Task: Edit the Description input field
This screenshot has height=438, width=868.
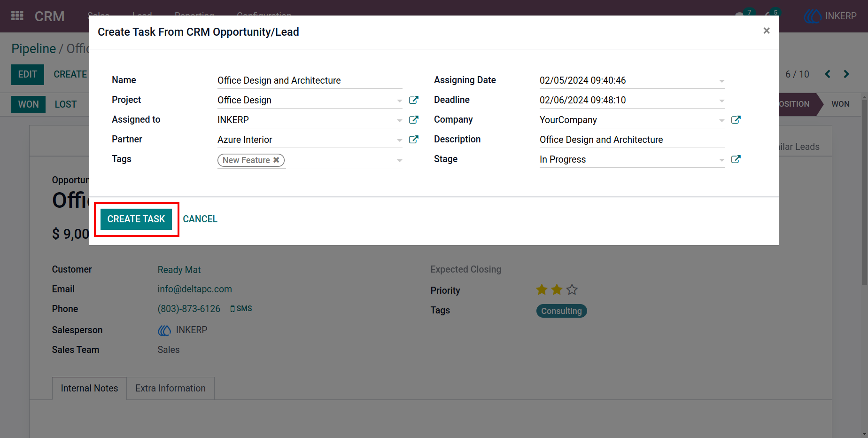Action: click(x=632, y=140)
